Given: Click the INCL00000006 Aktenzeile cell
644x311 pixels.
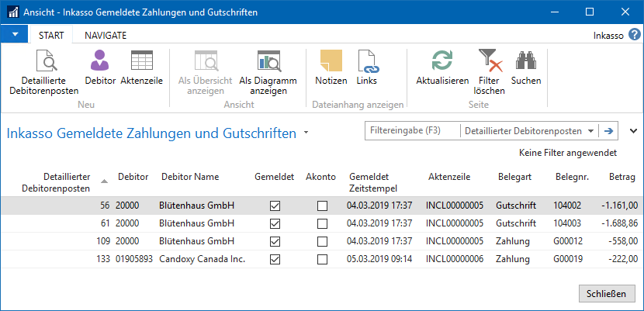Looking at the screenshot, I should [x=455, y=259].
